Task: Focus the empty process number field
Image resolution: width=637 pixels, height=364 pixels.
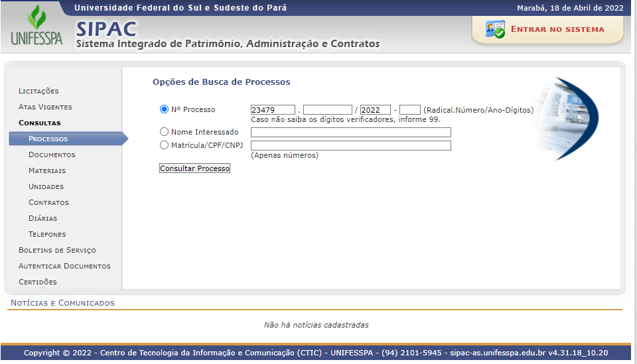Action: pos(327,109)
